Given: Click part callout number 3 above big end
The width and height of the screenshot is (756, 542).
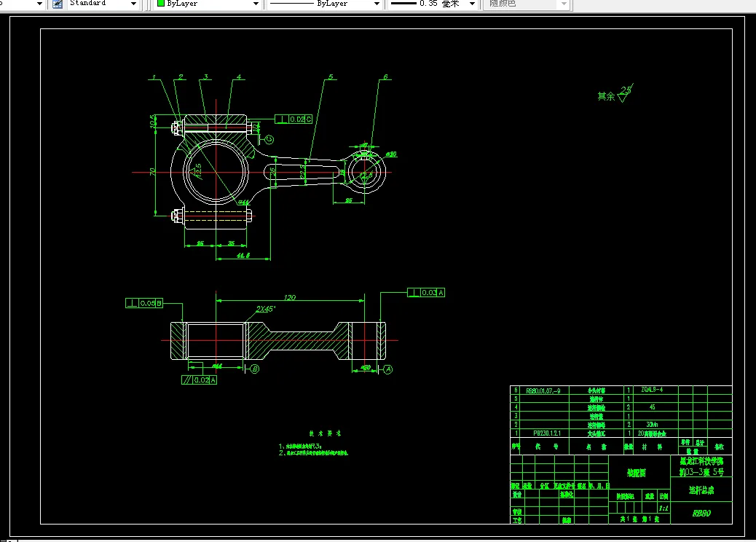Looking at the screenshot, I should (206, 76).
